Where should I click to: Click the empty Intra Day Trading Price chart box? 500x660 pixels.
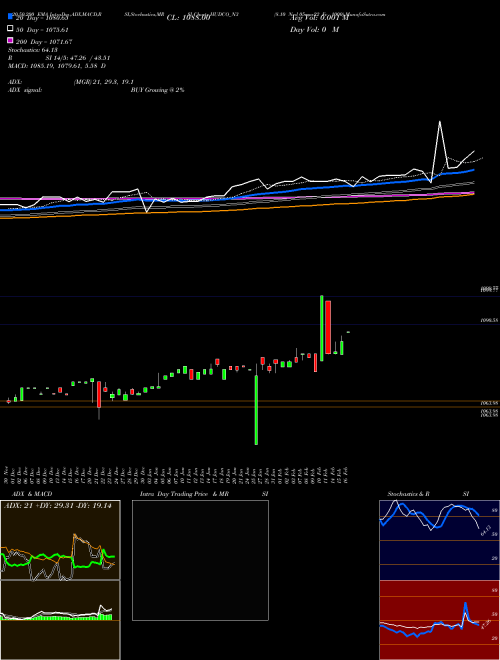(200, 560)
